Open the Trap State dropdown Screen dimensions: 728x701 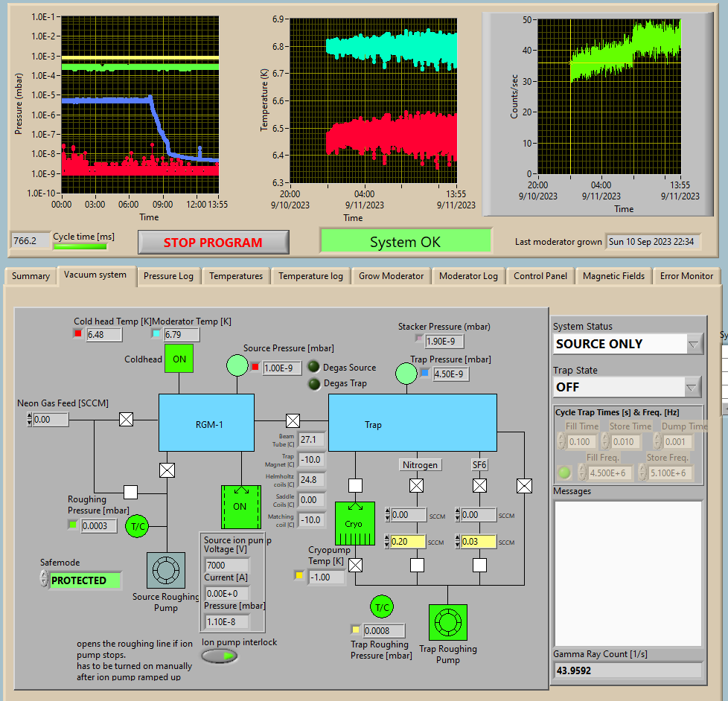[x=693, y=387]
